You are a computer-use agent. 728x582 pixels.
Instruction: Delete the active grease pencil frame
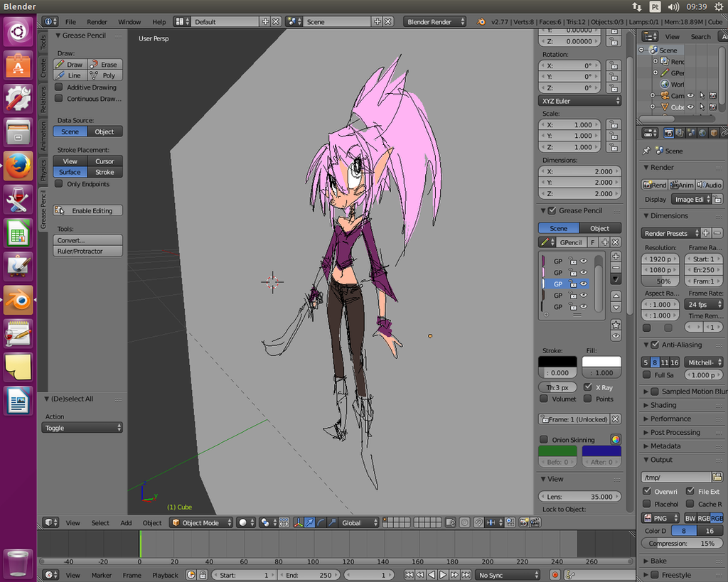(x=615, y=419)
